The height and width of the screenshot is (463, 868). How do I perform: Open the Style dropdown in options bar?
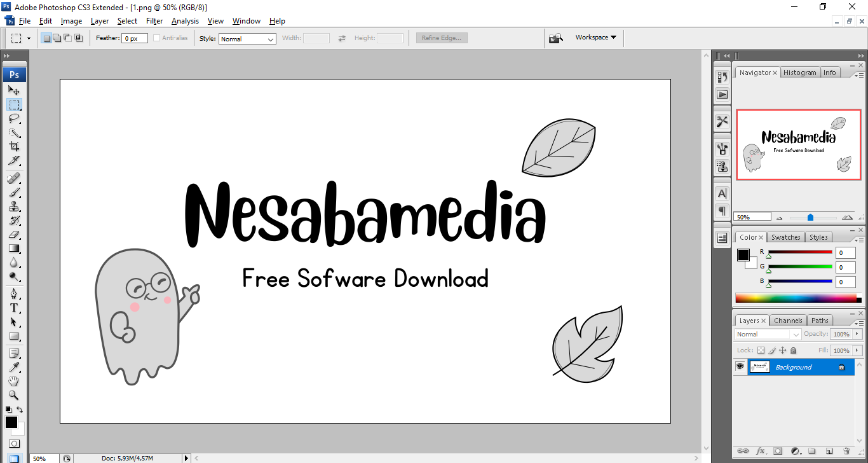pos(247,39)
